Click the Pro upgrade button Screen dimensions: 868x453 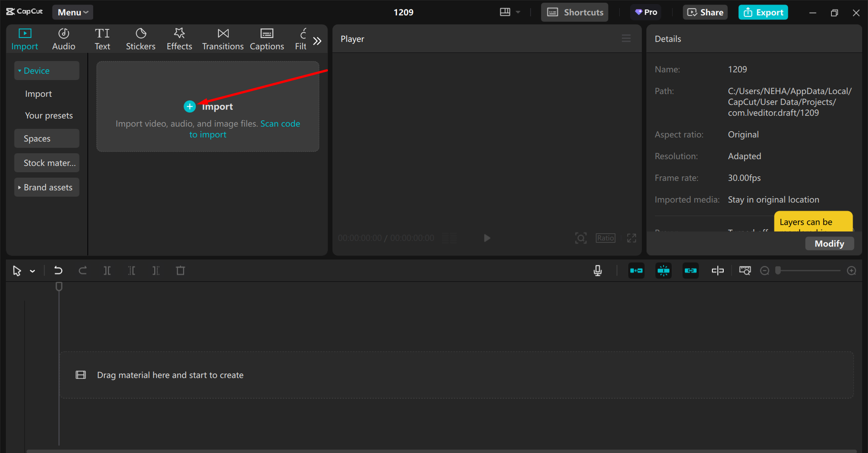tap(646, 12)
